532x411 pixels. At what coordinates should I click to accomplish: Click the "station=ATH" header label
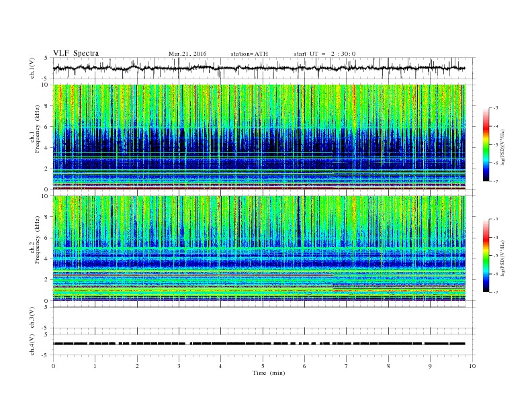[x=249, y=54]
